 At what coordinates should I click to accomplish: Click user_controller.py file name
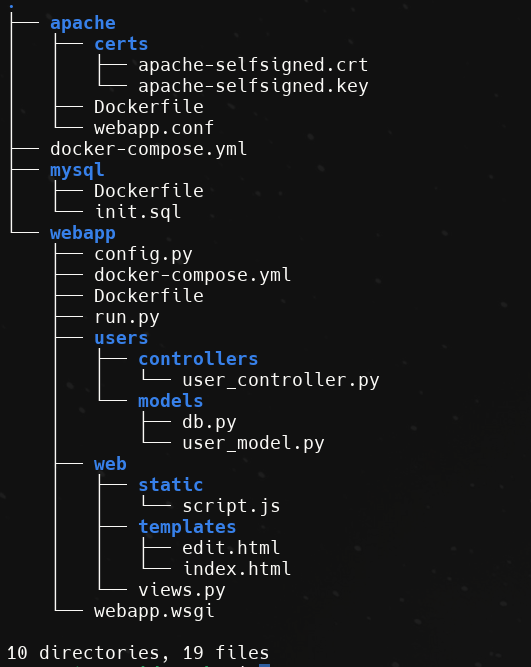[x=281, y=380]
